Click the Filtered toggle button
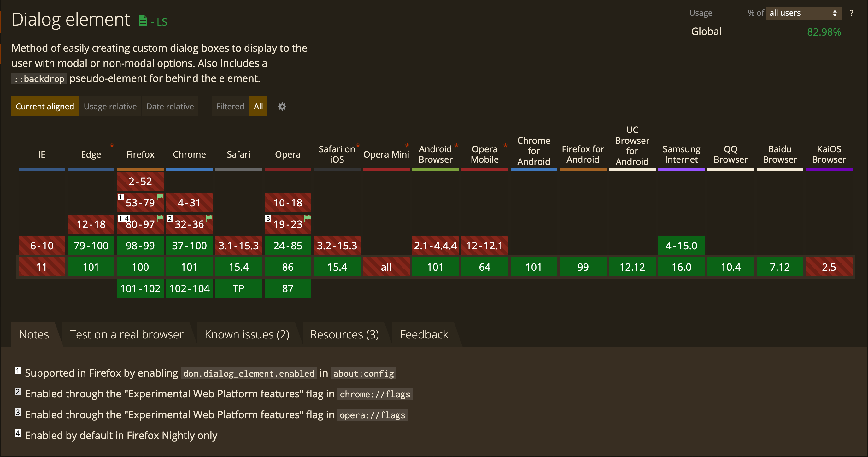This screenshot has height=457, width=868. tap(230, 106)
